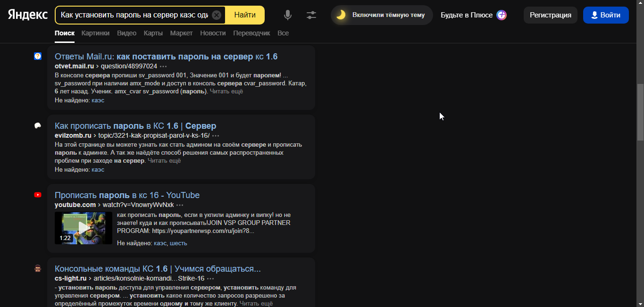
Task: Click the page vertical scrollbar thumb
Action: 640,112
